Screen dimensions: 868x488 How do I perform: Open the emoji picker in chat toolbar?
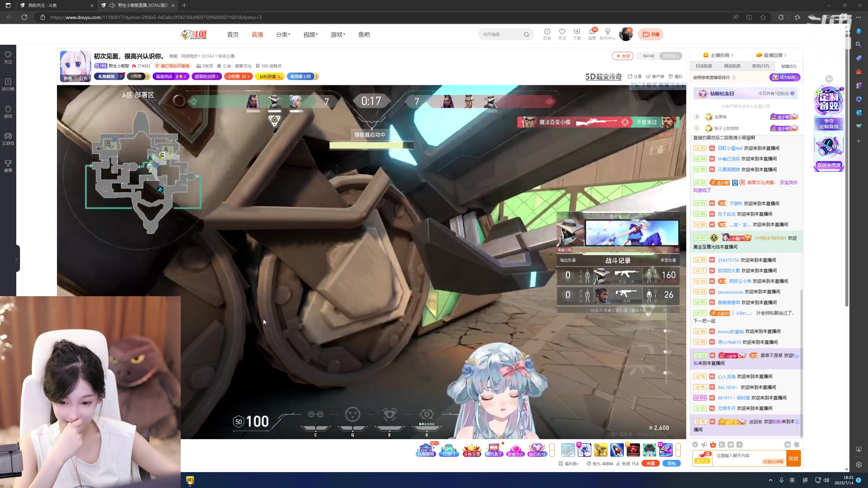click(x=695, y=444)
